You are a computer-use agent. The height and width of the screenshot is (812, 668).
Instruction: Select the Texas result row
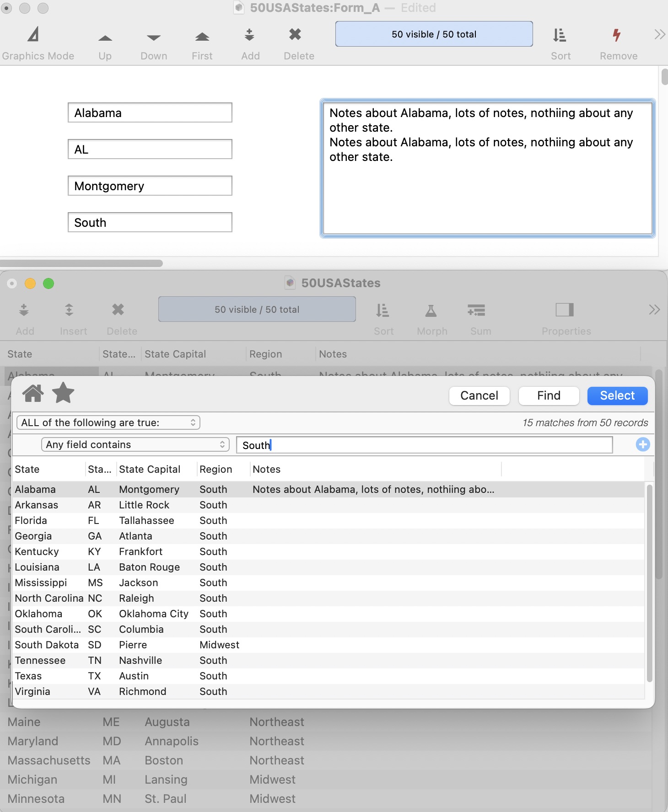(329, 676)
